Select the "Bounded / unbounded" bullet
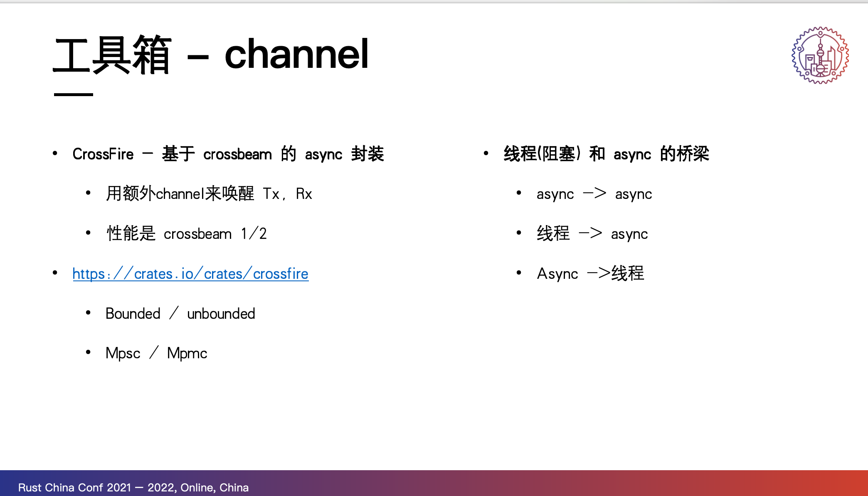 [180, 314]
